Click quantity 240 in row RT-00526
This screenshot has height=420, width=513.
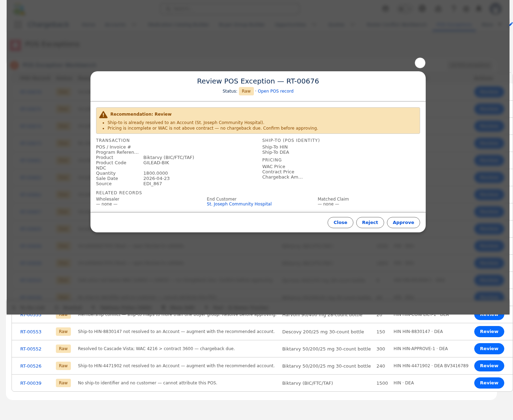[381, 366]
